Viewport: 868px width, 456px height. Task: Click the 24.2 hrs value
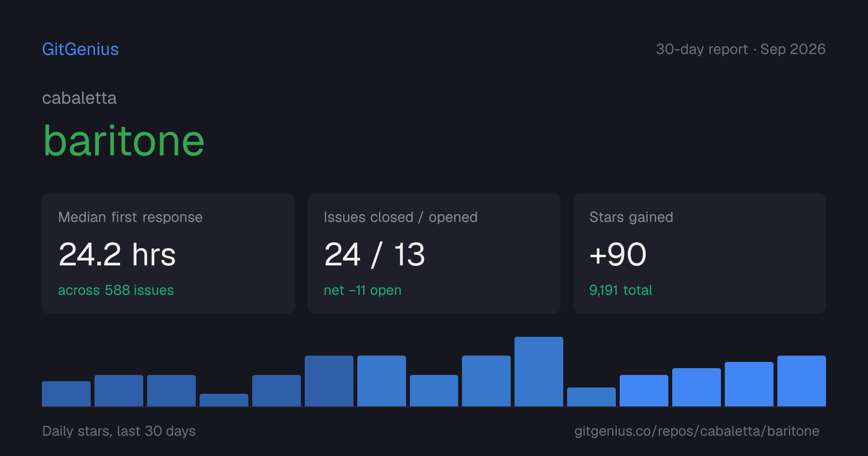[x=117, y=254]
